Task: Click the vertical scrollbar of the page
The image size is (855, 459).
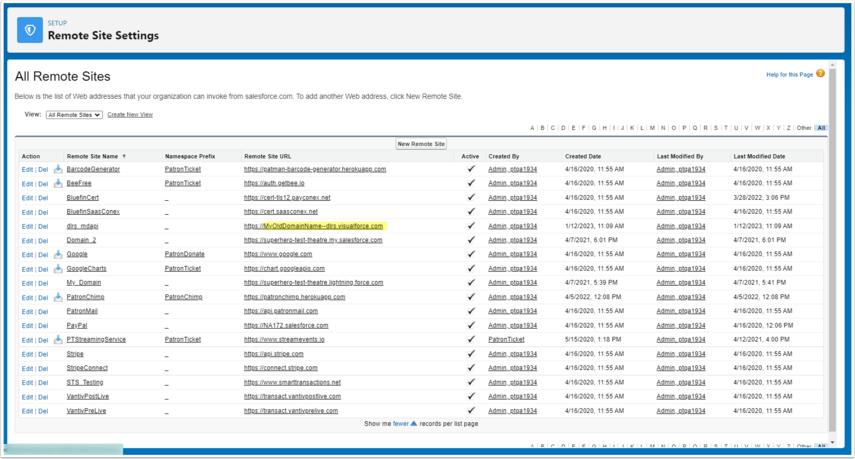Action: pos(832,251)
